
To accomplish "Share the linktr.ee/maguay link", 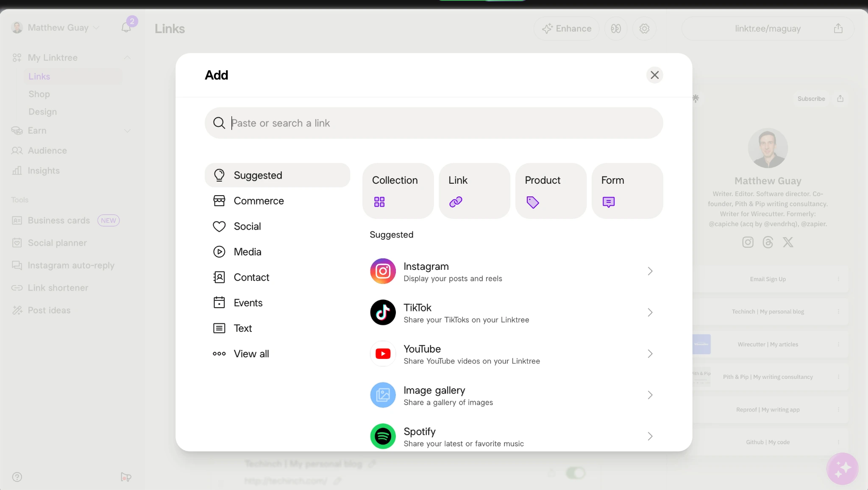I will pos(838,28).
